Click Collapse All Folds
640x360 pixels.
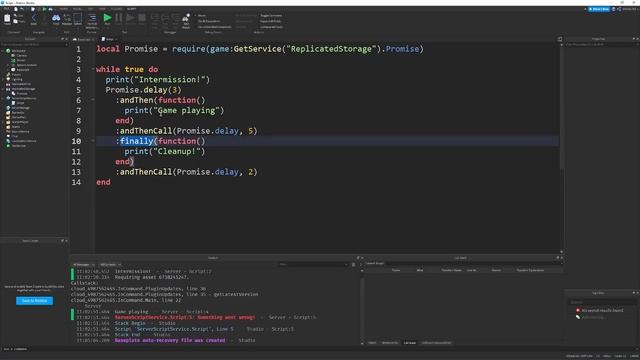[x=271, y=27]
